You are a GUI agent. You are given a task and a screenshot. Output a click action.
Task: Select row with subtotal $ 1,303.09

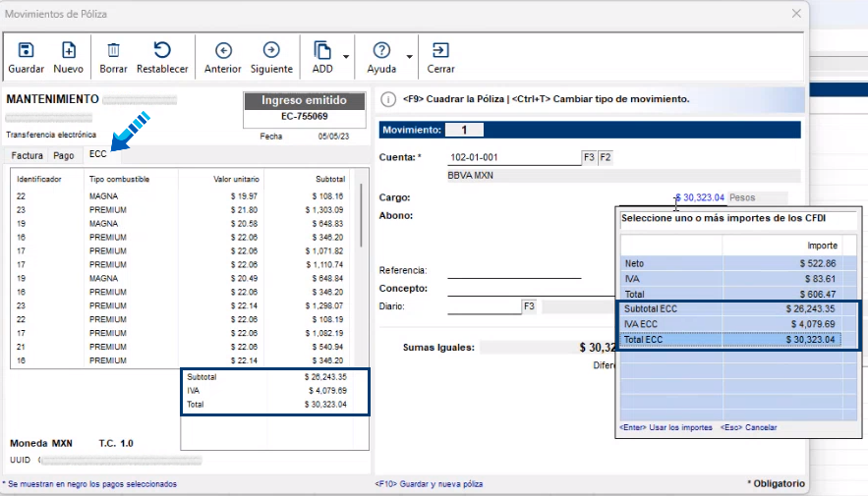[x=183, y=210]
